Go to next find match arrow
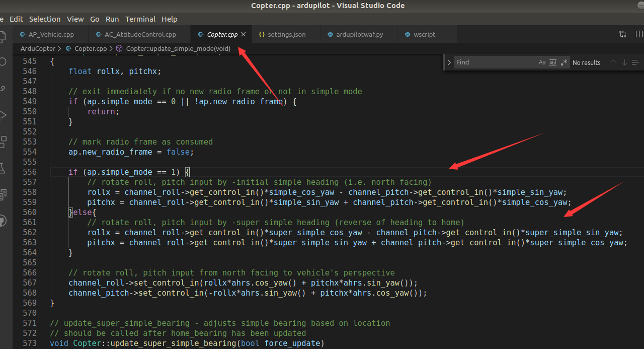The width and height of the screenshot is (644, 349). point(624,62)
